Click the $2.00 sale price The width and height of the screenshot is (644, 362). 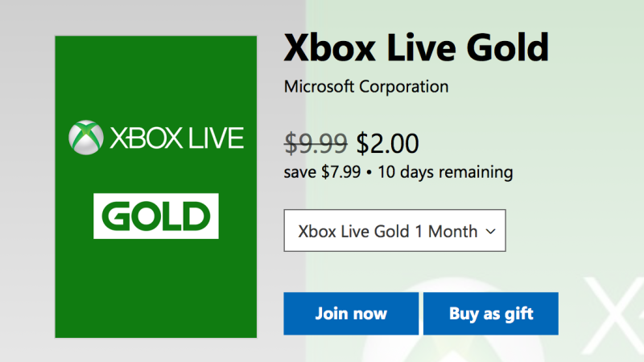pyautogui.click(x=388, y=143)
